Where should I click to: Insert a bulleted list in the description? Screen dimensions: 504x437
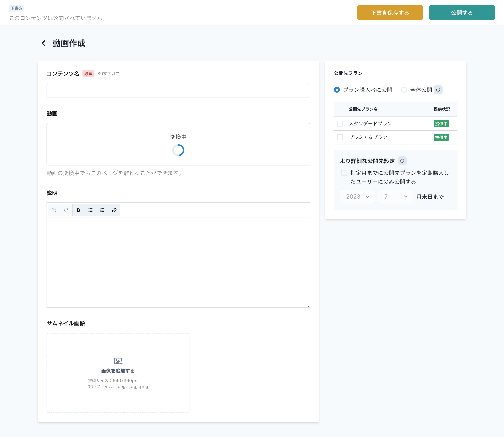[x=90, y=210]
